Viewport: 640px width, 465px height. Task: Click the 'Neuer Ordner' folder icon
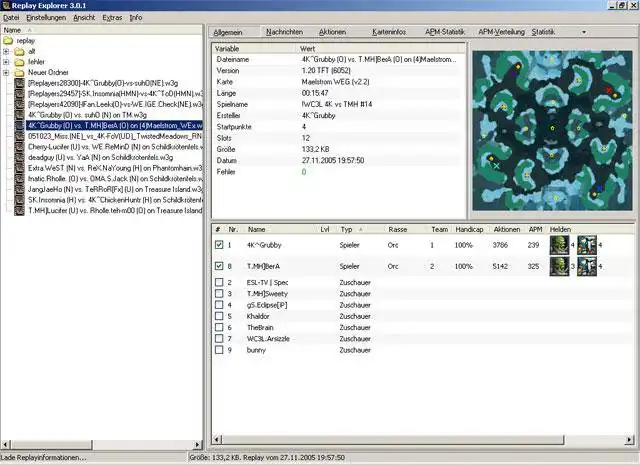click(x=19, y=73)
